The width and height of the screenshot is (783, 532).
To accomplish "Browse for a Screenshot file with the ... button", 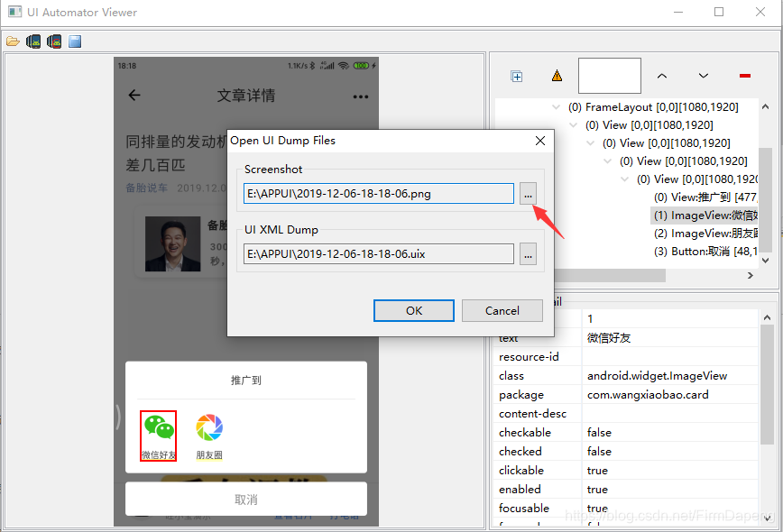I will [x=528, y=194].
